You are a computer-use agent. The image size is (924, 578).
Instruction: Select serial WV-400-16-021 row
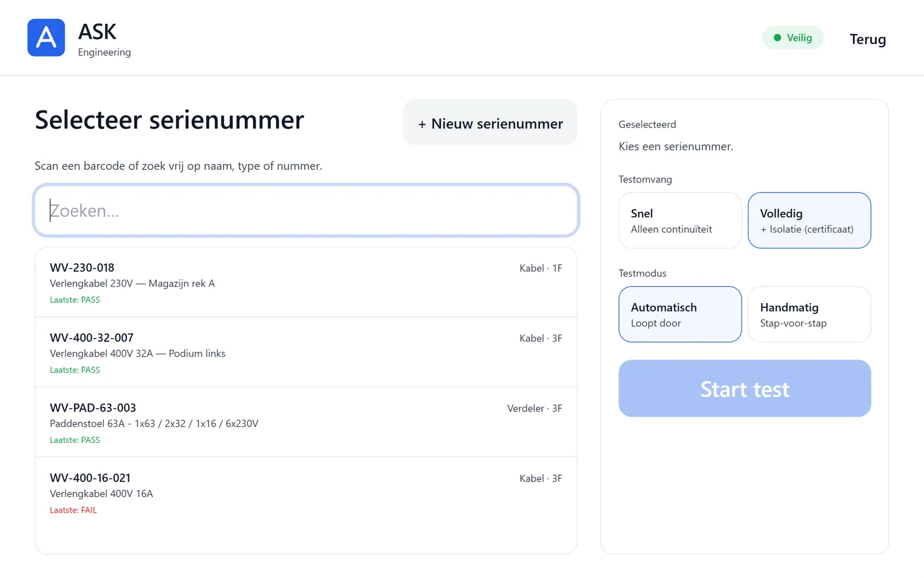306,493
